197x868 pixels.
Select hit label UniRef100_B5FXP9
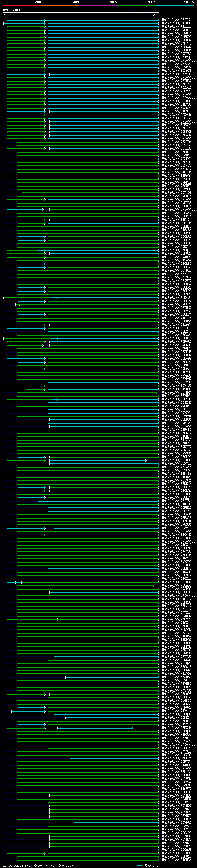177,125
